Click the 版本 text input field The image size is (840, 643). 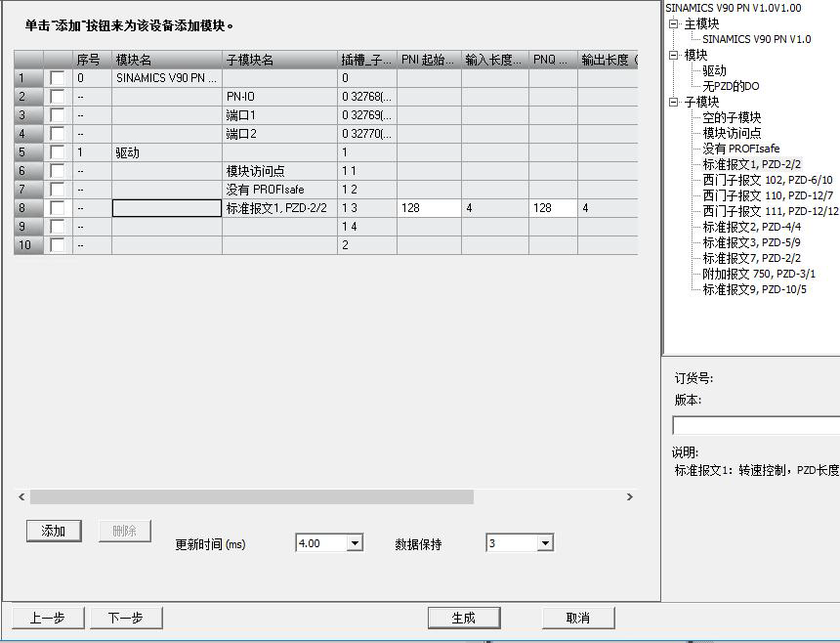755,425
